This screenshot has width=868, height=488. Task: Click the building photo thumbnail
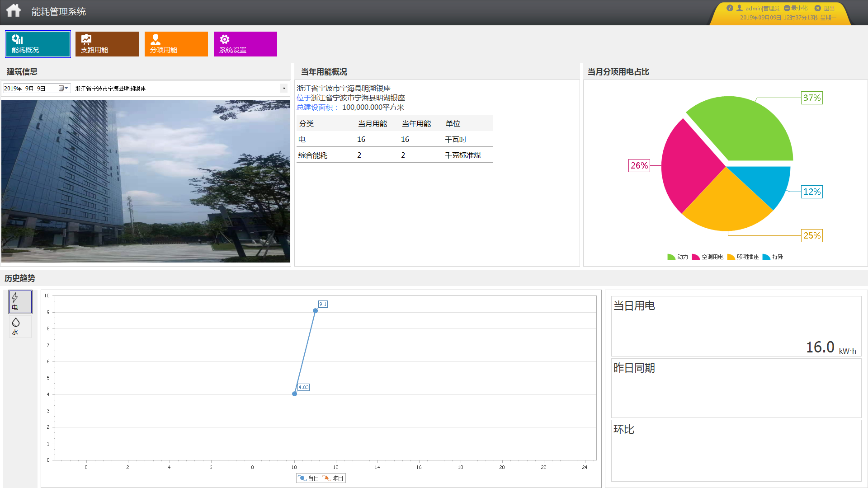(146, 181)
